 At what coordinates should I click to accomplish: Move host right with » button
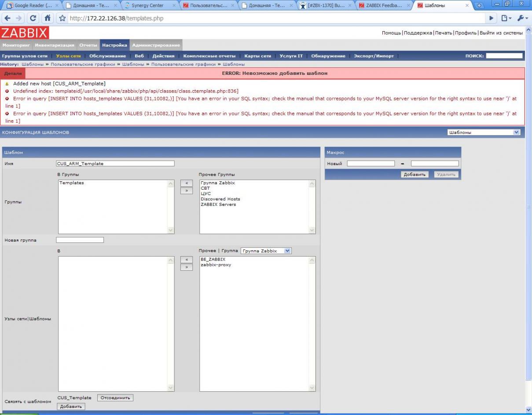187,267
